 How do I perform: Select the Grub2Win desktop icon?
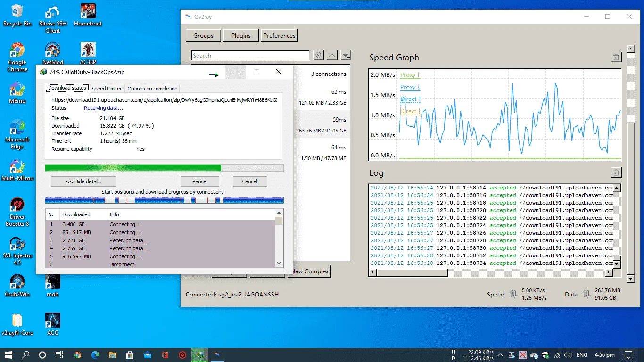[x=17, y=286]
